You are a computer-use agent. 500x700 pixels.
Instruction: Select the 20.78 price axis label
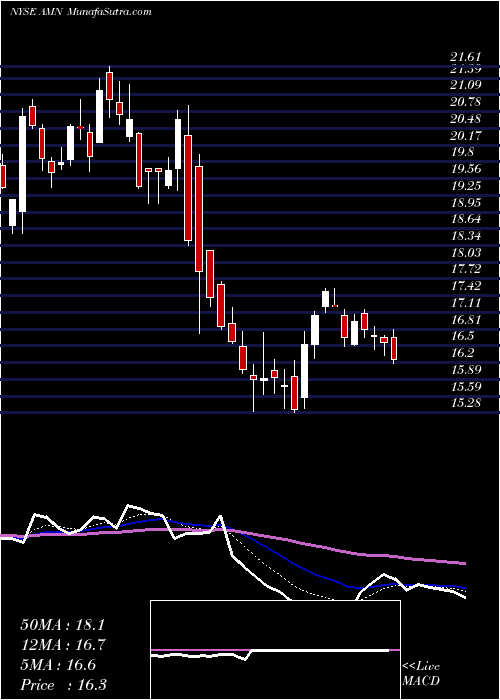466,102
